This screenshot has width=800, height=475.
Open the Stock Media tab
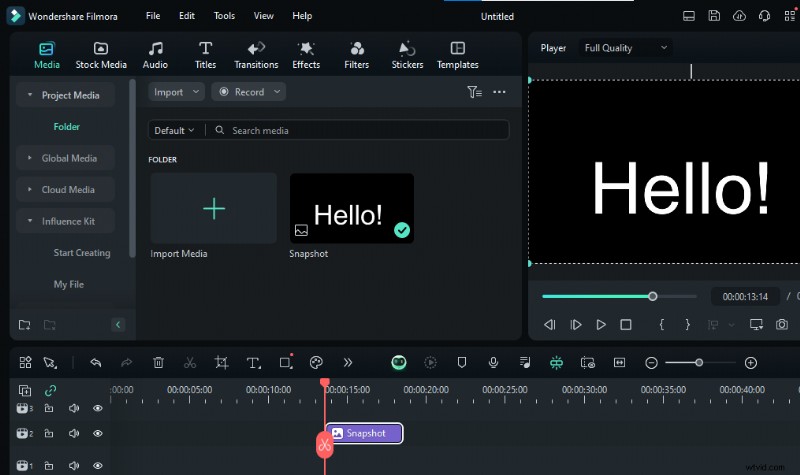[x=101, y=55]
